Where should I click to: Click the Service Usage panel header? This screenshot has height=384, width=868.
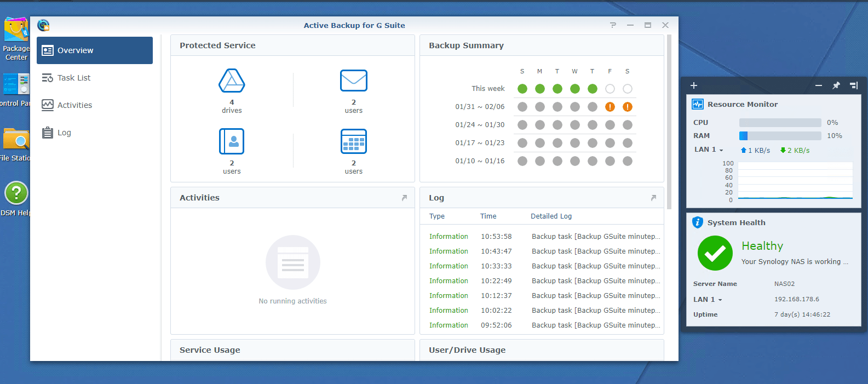292,350
